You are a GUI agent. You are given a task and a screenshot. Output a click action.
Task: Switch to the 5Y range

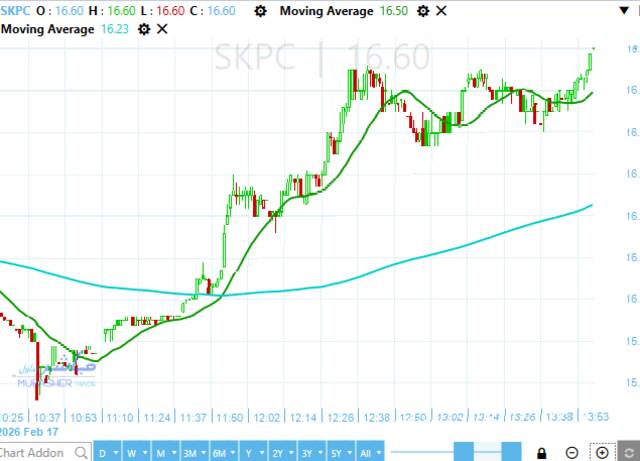(340, 453)
